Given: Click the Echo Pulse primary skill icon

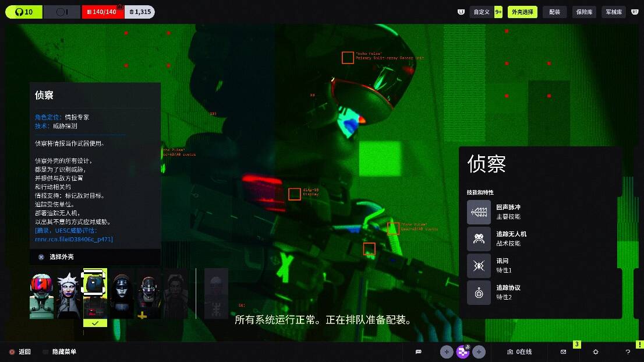Looking at the screenshot, I should pyautogui.click(x=479, y=212).
